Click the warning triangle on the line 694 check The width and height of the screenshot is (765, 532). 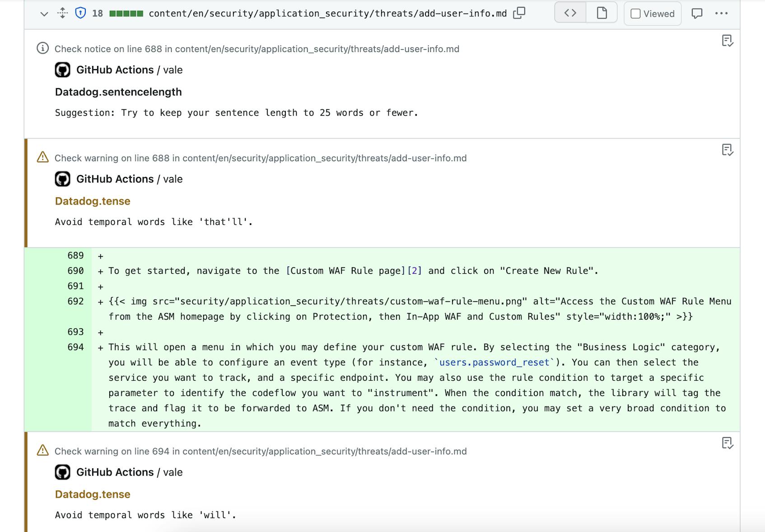(x=42, y=450)
